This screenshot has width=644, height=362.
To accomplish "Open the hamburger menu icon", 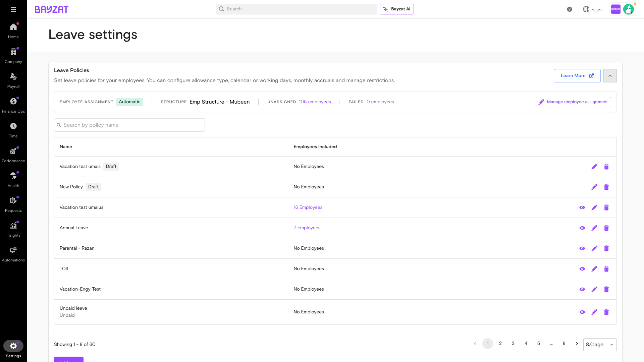I will click(x=13, y=9).
